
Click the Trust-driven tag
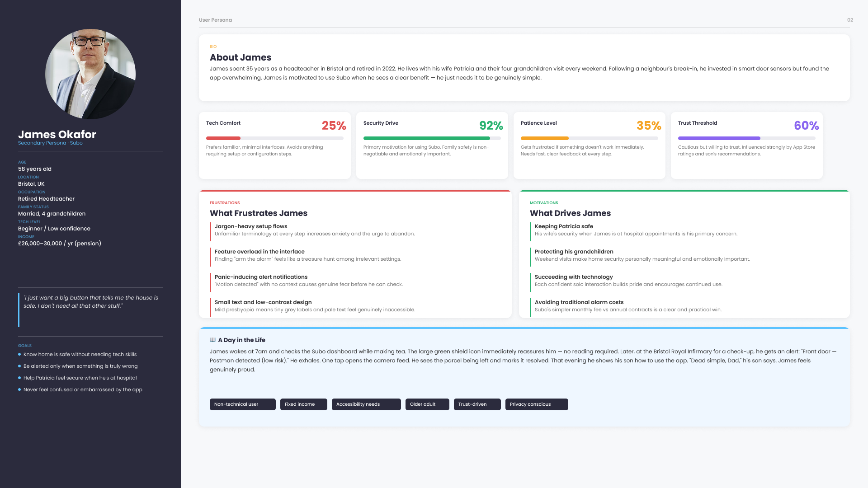click(x=477, y=404)
